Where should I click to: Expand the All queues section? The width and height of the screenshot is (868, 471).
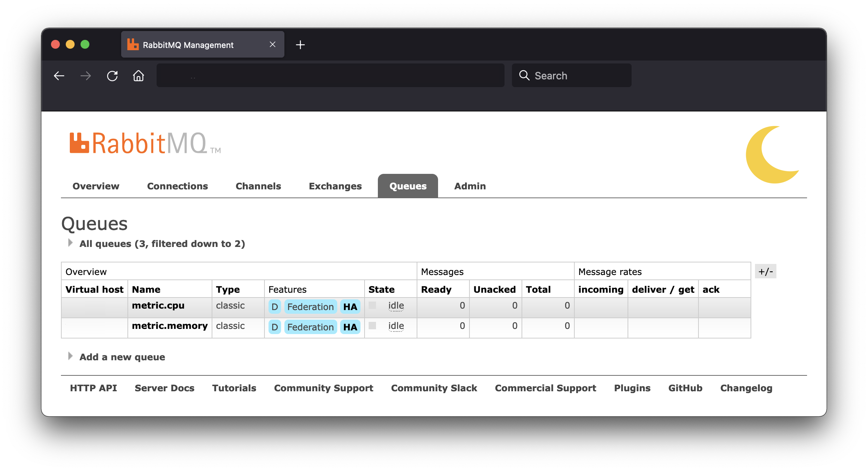point(157,244)
